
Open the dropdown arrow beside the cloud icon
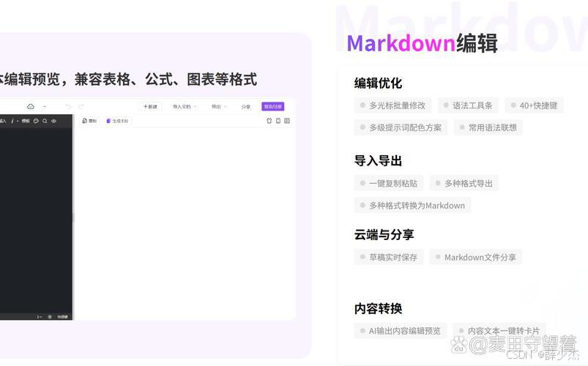point(45,106)
